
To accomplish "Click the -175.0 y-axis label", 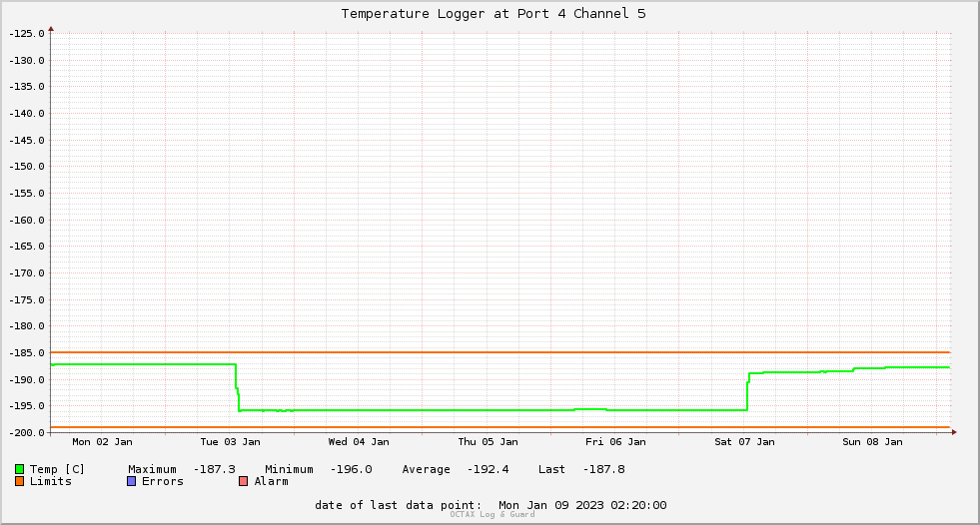I will [x=27, y=300].
